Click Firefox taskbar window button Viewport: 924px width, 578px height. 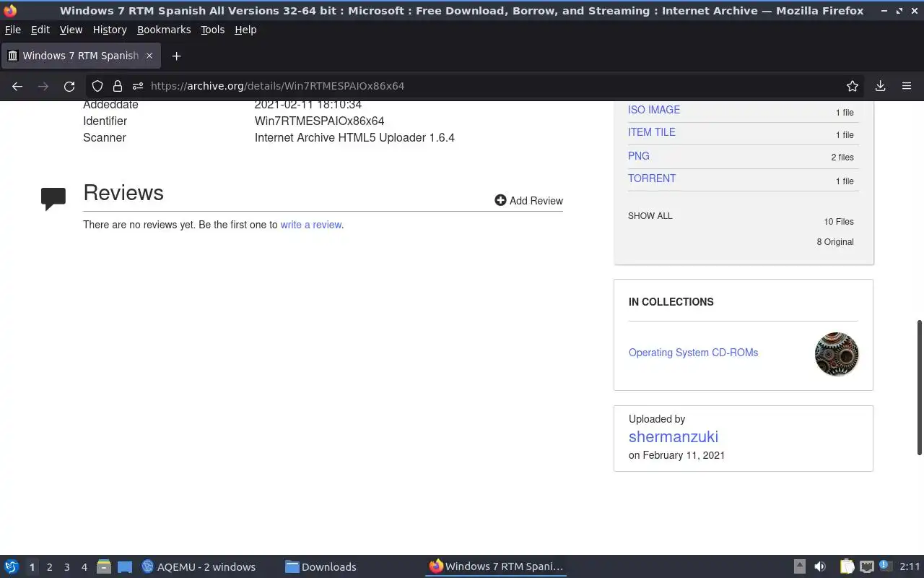pyautogui.click(x=496, y=566)
